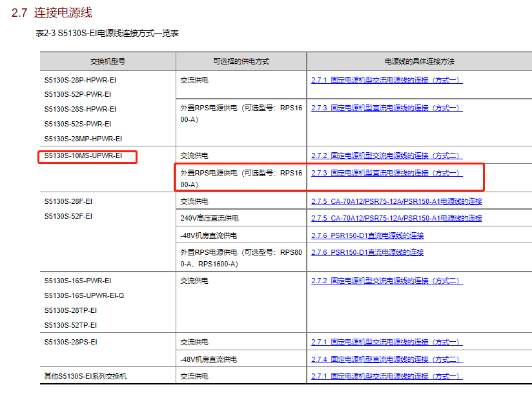Viewport: 532px width, 398px height.
Task: Select model text S5130S-52TP-EI
Action: point(70,326)
